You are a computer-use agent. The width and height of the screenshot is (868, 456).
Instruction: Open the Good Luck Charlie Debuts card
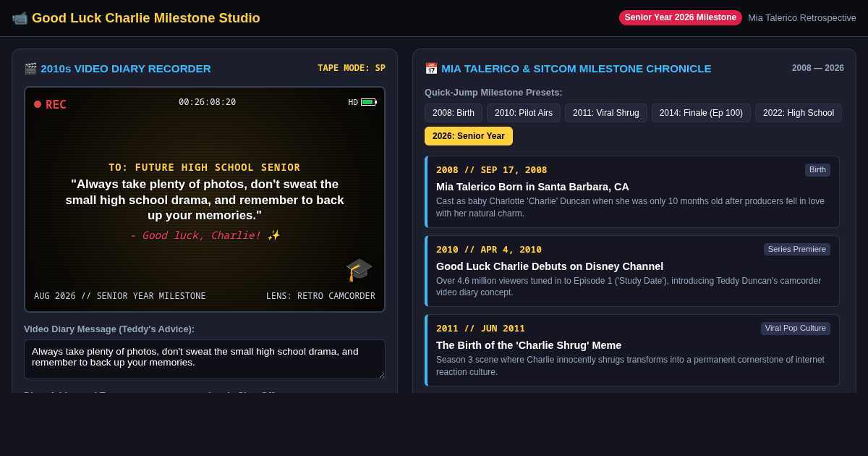(x=632, y=271)
